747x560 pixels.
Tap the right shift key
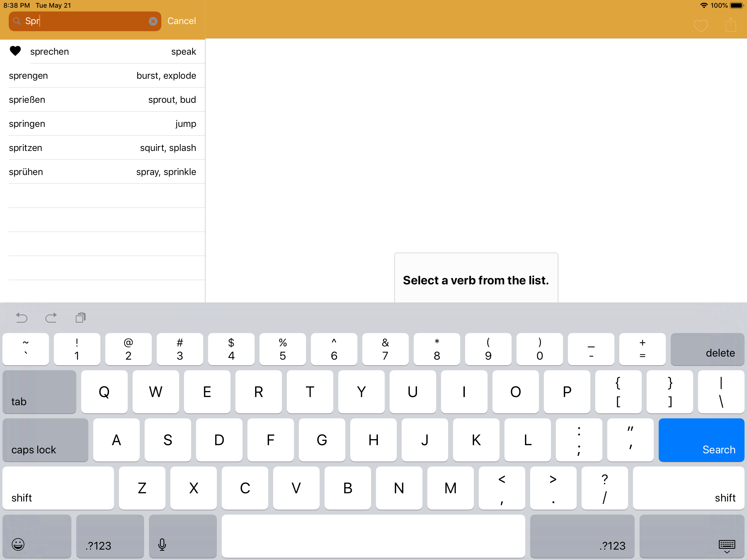688,488
